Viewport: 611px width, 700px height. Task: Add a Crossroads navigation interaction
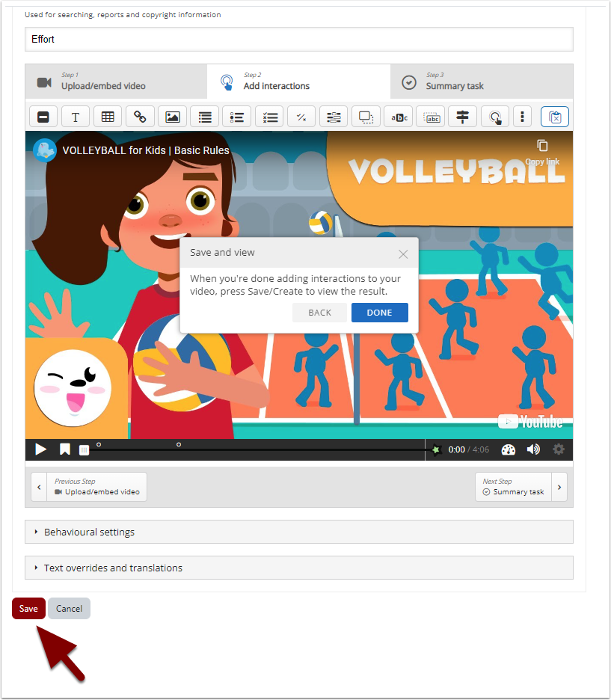click(463, 117)
